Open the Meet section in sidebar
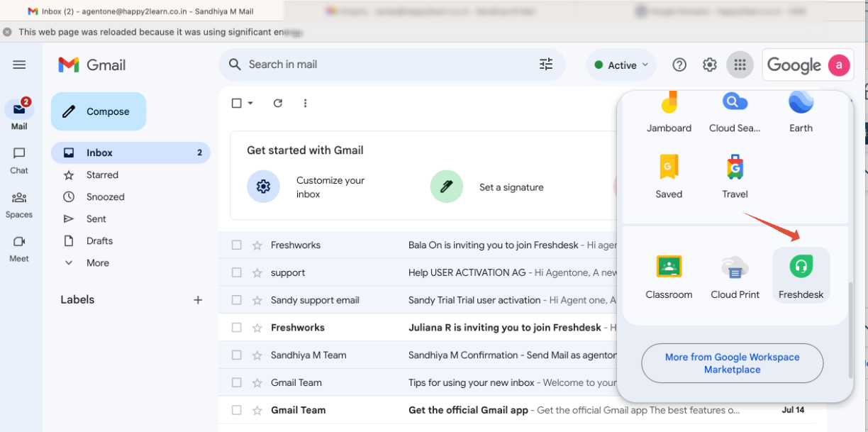The height and width of the screenshot is (432, 868). click(19, 248)
